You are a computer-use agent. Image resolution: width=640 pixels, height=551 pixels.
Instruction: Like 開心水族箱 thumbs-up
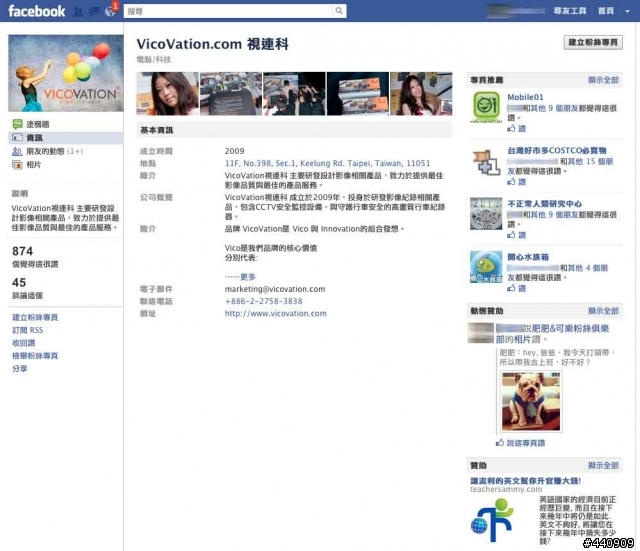coord(516,288)
